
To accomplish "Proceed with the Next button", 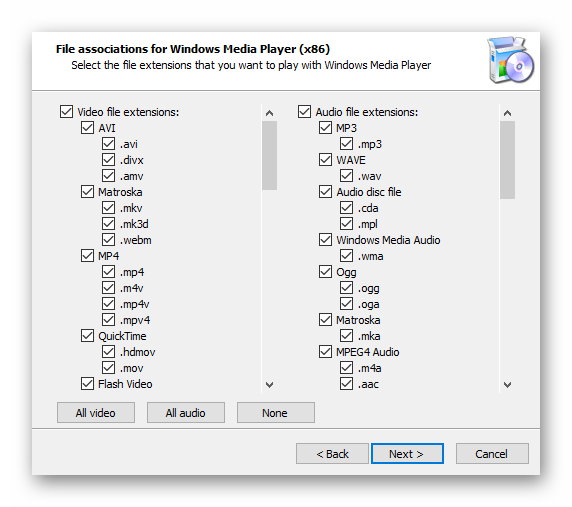I will point(407,454).
